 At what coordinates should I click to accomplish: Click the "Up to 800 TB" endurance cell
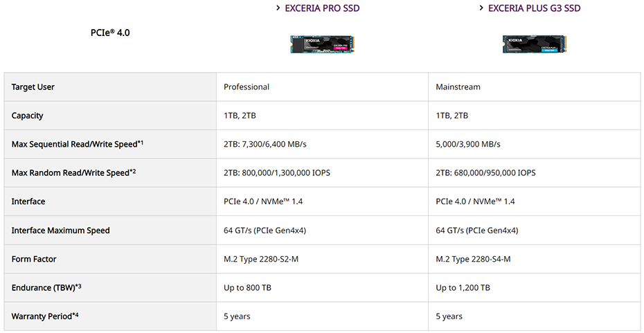(x=247, y=288)
